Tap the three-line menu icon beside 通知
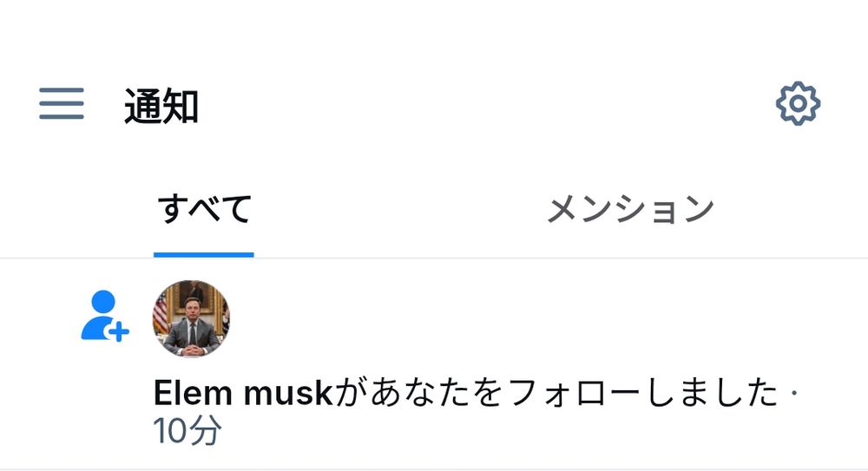This screenshot has height=471, width=868. 62,103
